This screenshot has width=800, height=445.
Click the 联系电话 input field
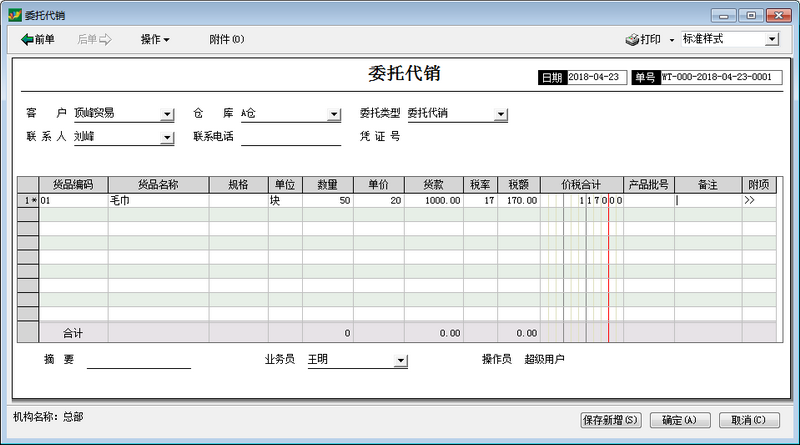click(x=291, y=137)
